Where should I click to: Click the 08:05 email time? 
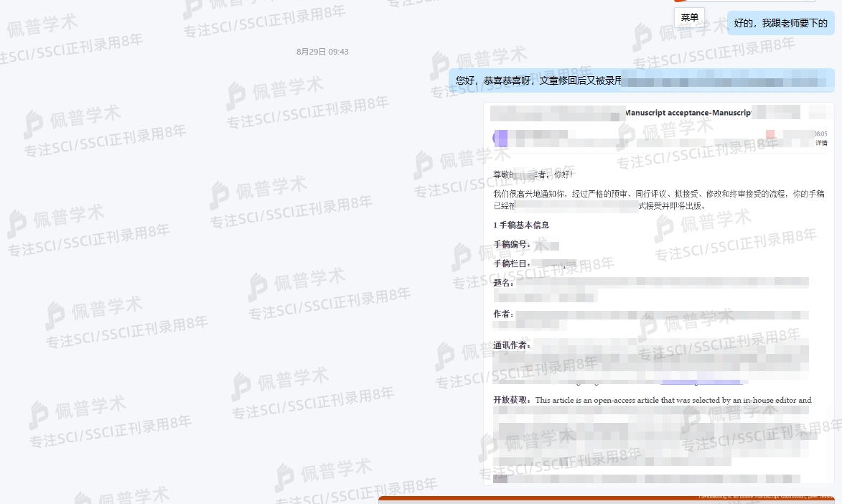tap(820, 134)
